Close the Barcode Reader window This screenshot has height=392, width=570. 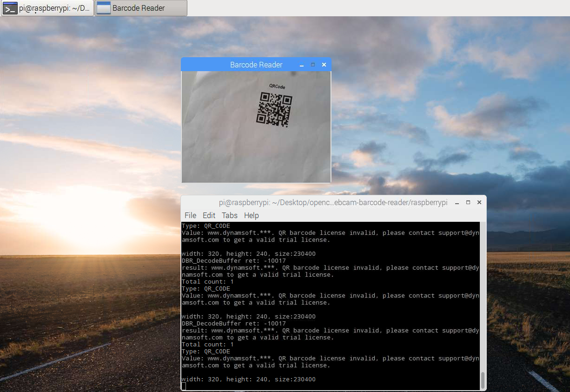[x=324, y=65]
